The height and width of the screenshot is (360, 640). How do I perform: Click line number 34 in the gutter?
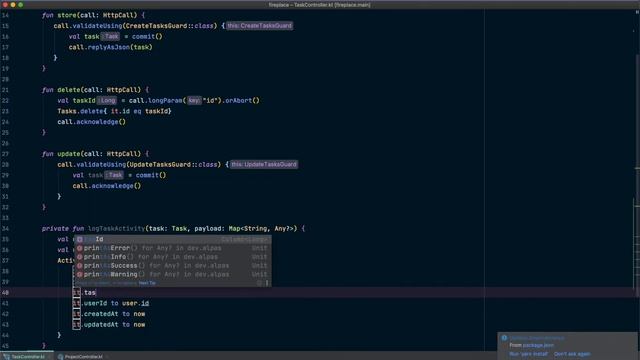[5, 229]
